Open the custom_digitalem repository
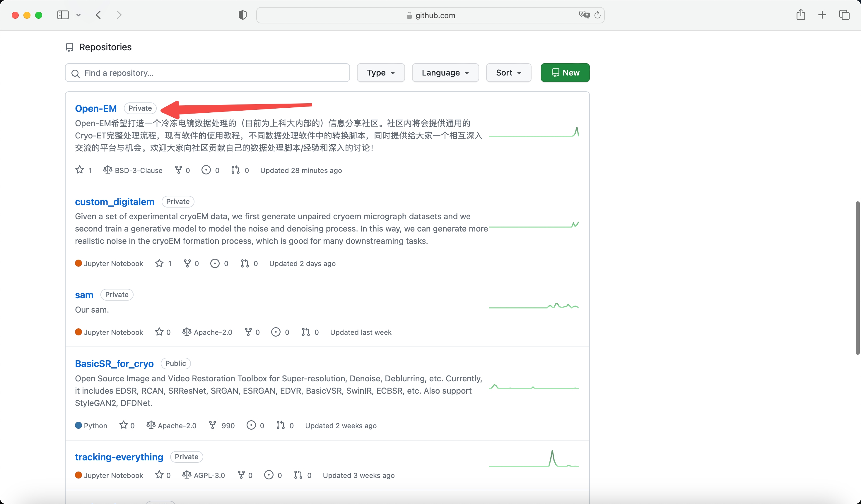This screenshot has height=504, width=861. point(115,202)
